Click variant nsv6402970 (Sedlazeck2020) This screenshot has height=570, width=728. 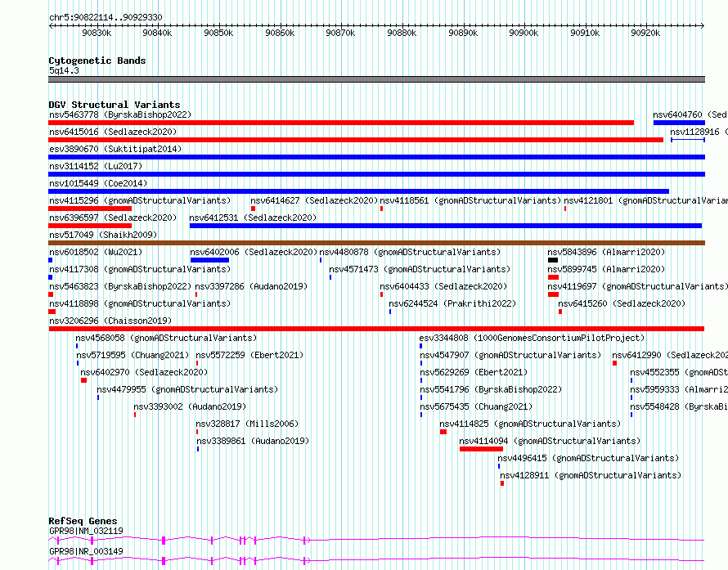pos(144,372)
